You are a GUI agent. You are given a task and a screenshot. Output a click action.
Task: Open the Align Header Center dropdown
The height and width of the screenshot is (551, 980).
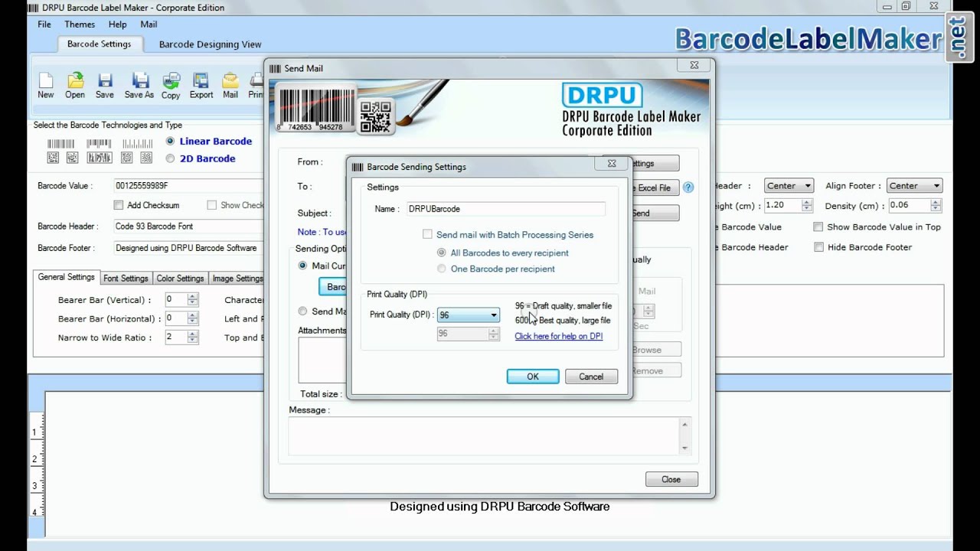pos(788,185)
